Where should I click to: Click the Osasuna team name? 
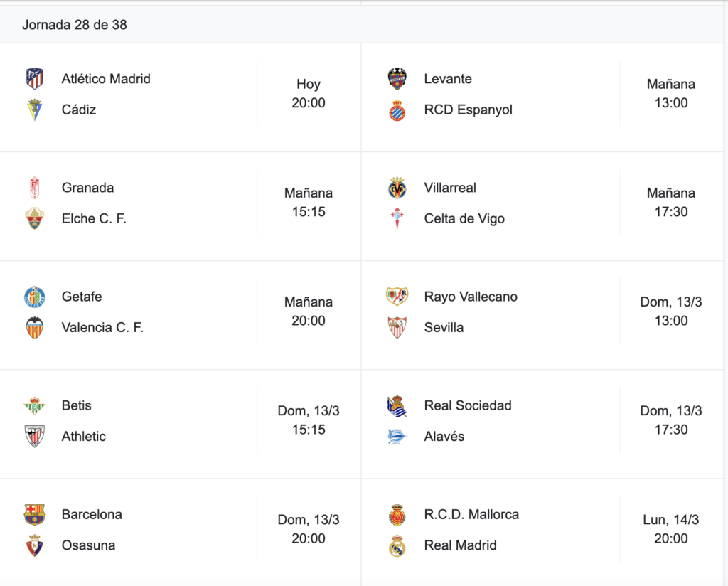point(88,545)
